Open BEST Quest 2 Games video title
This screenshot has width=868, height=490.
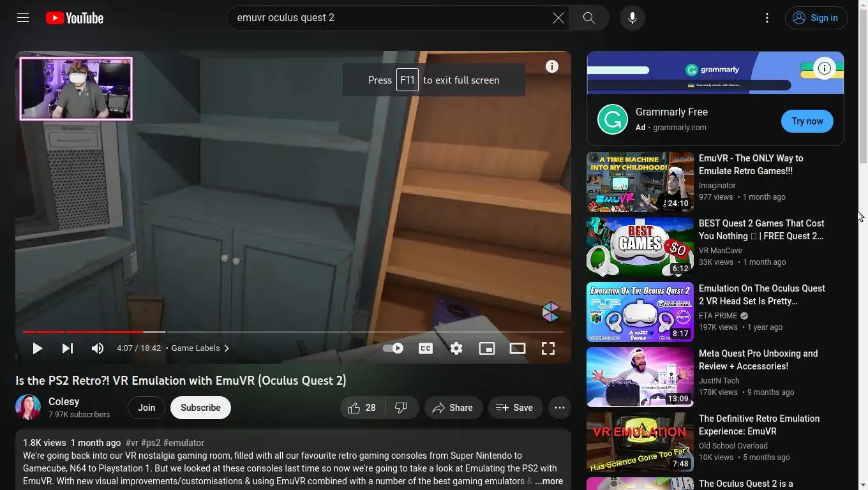pos(761,230)
